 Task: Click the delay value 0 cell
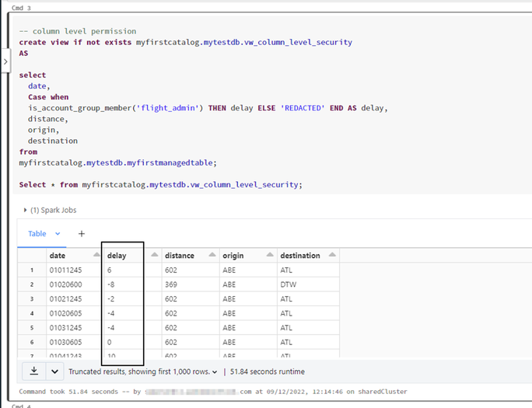[133, 342]
